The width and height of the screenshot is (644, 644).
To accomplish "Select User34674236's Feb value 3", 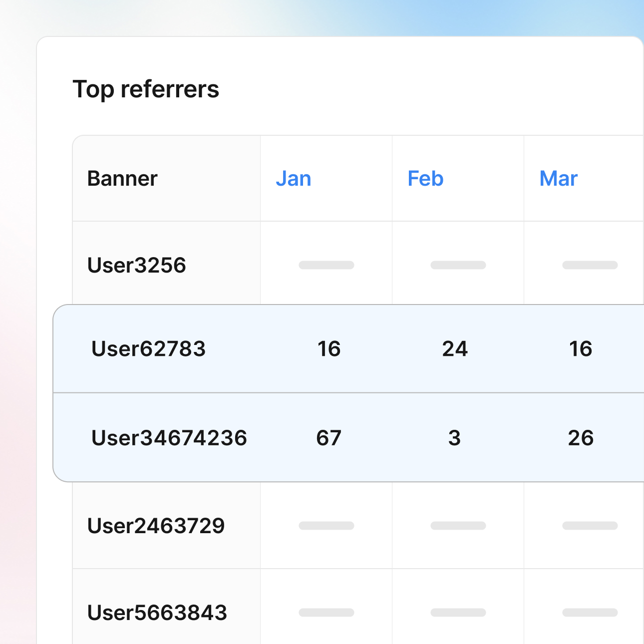I will click(454, 438).
